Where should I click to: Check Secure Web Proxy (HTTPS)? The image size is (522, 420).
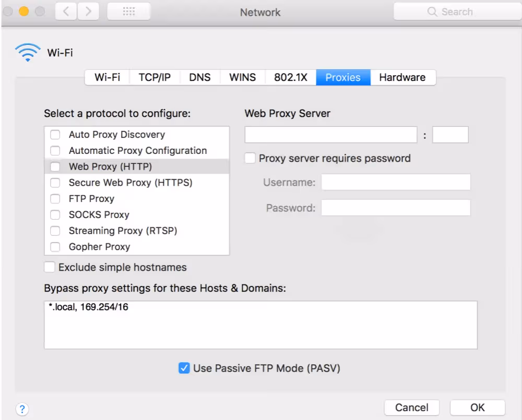pyautogui.click(x=55, y=183)
